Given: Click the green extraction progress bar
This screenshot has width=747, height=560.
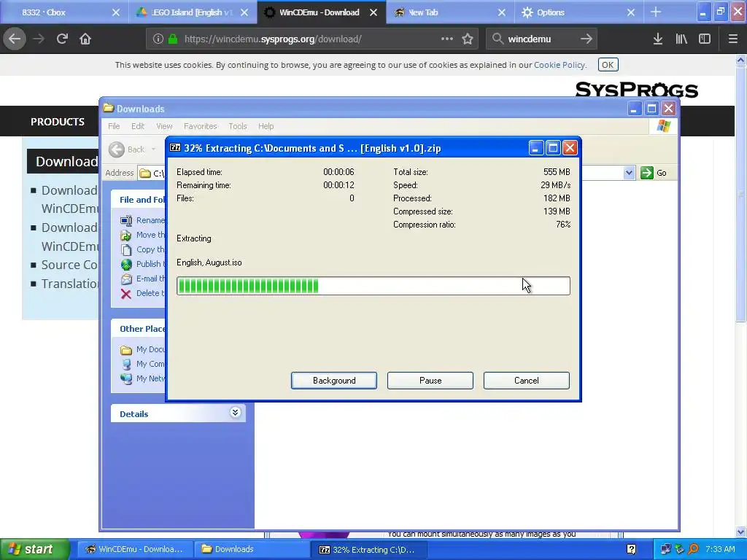Looking at the screenshot, I should click(x=373, y=286).
